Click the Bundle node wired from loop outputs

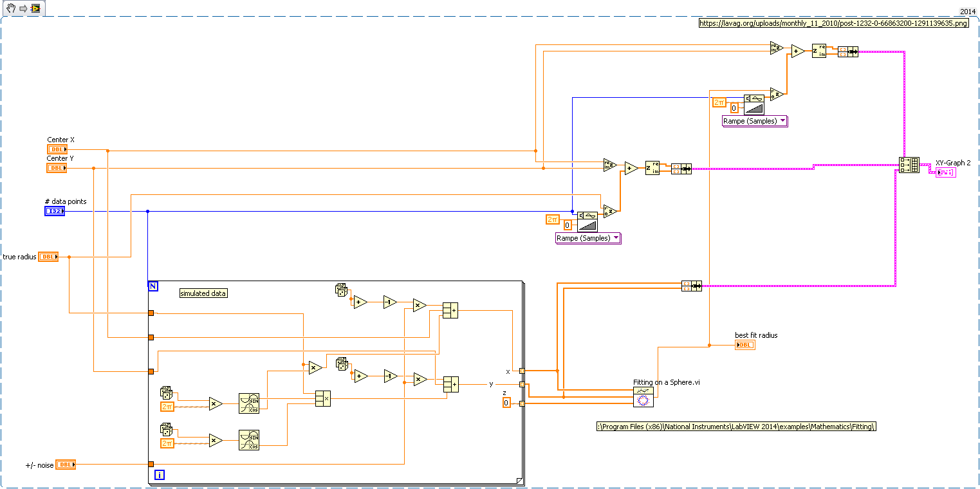click(x=691, y=286)
